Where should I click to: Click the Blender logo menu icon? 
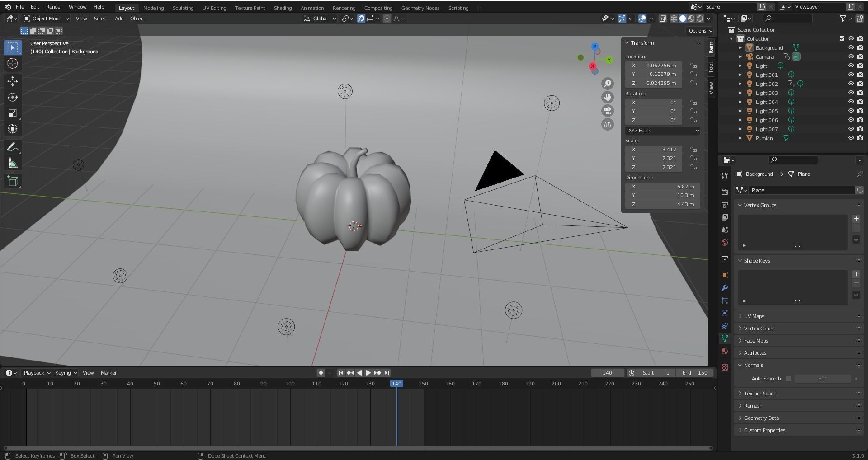click(x=8, y=7)
